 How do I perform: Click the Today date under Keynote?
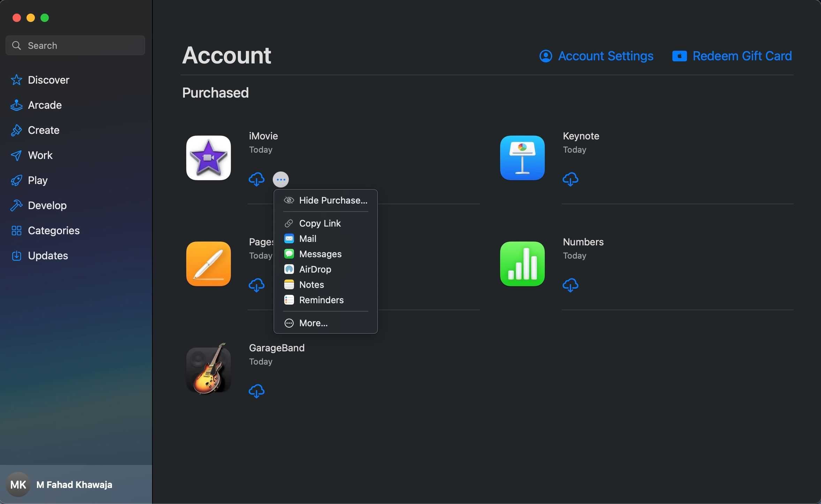[574, 150]
